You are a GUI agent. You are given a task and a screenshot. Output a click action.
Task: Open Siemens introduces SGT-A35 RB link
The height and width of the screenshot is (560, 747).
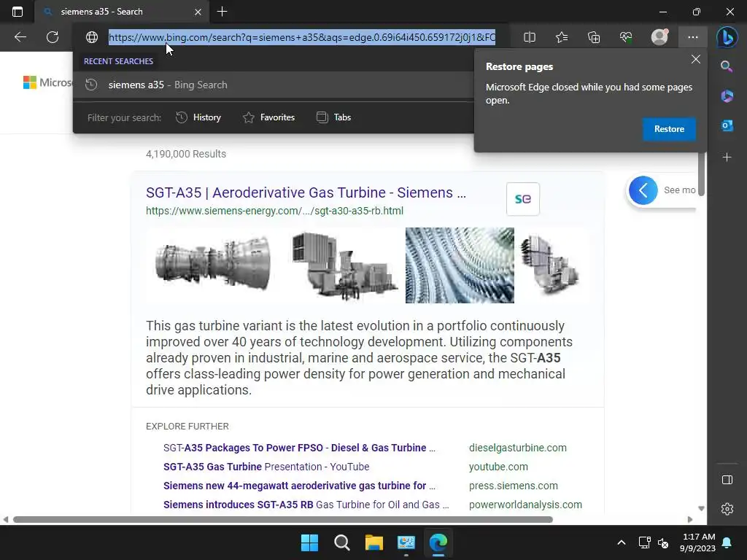coord(306,505)
